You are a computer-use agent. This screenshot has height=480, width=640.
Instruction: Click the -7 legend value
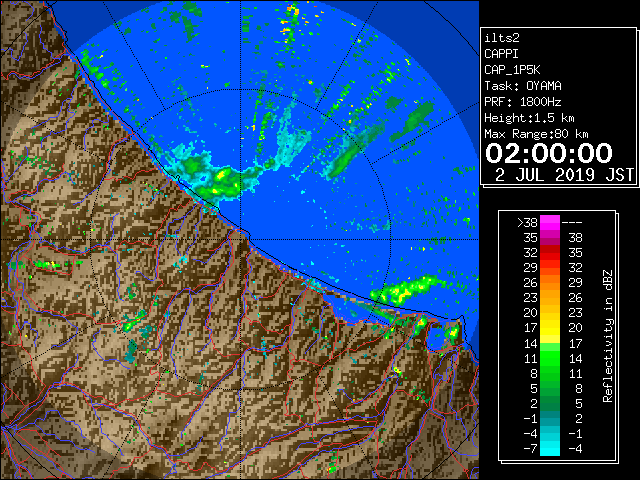pyautogui.click(x=530, y=449)
